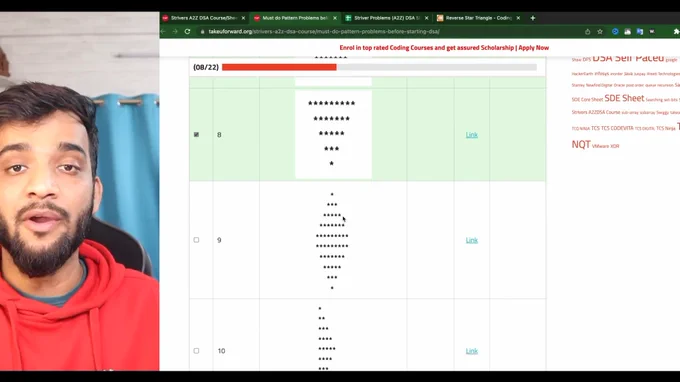This screenshot has width=680, height=382.
Task: Tick the checkbox for pattern 10
Action: click(x=196, y=351)
